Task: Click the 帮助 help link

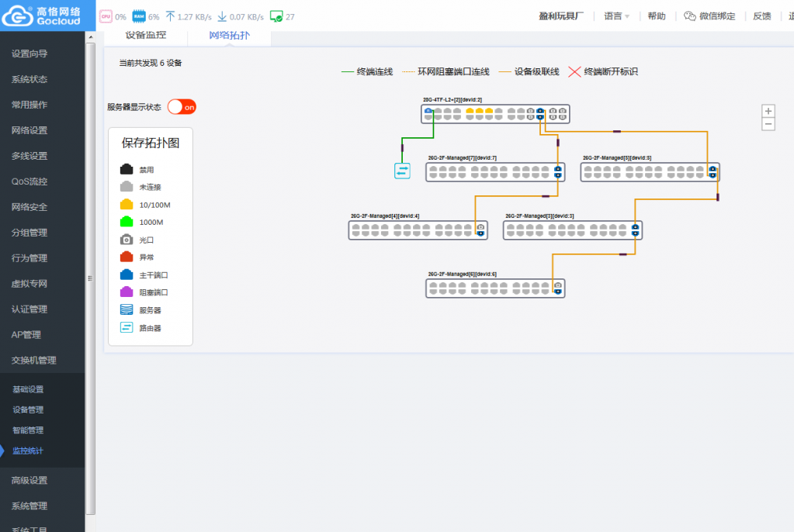Action: 656,16
